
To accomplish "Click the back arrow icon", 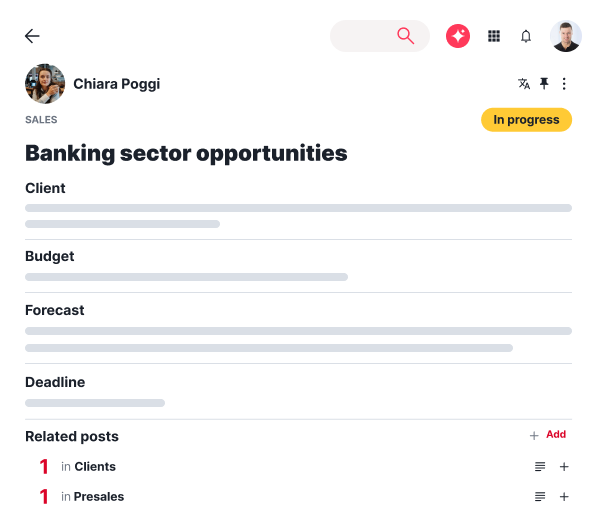I will (x=32, y=36).
